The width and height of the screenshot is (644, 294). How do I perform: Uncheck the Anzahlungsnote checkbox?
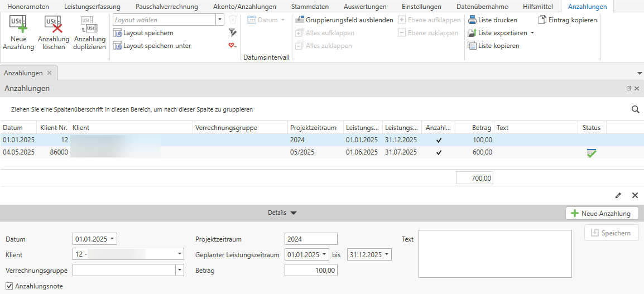pos(9,286)
